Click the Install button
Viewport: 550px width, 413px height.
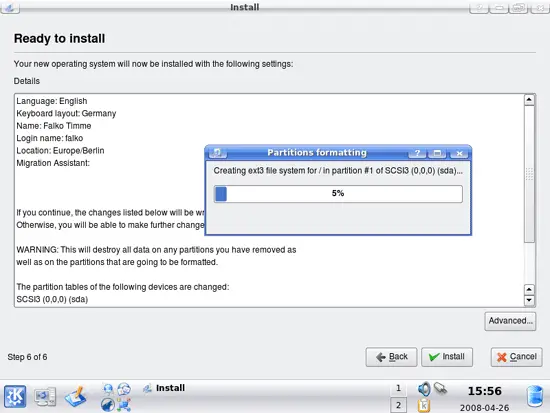(447, 357)
